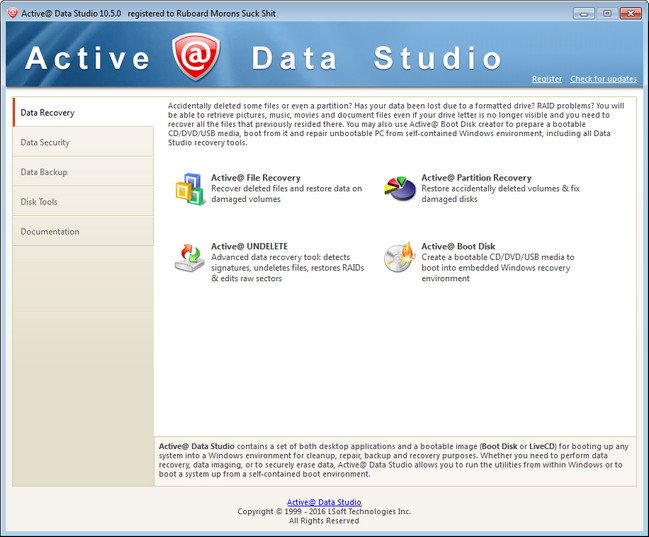Click the Active@ Partition Recovery title
This screenshot has height=537, width=649.
tap(476, 178)
